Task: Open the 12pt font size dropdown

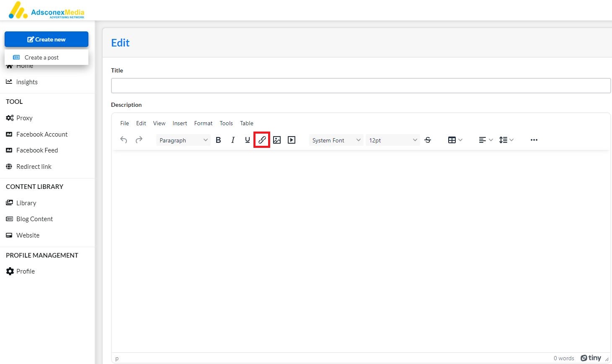Action: tap(393, 140)
